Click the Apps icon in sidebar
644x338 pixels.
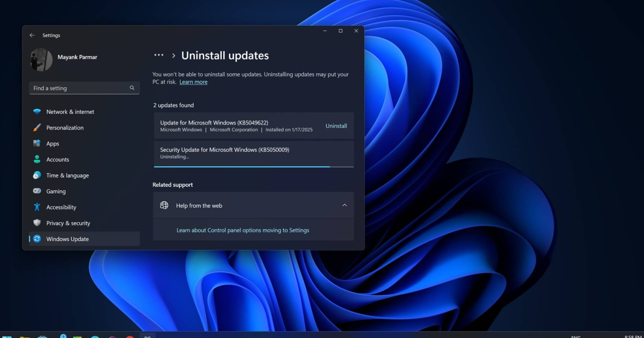pos(37,143)
